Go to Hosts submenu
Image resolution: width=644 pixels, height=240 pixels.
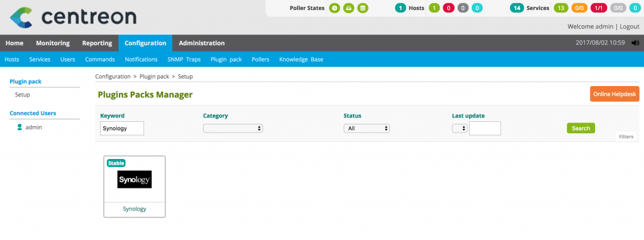12,60
